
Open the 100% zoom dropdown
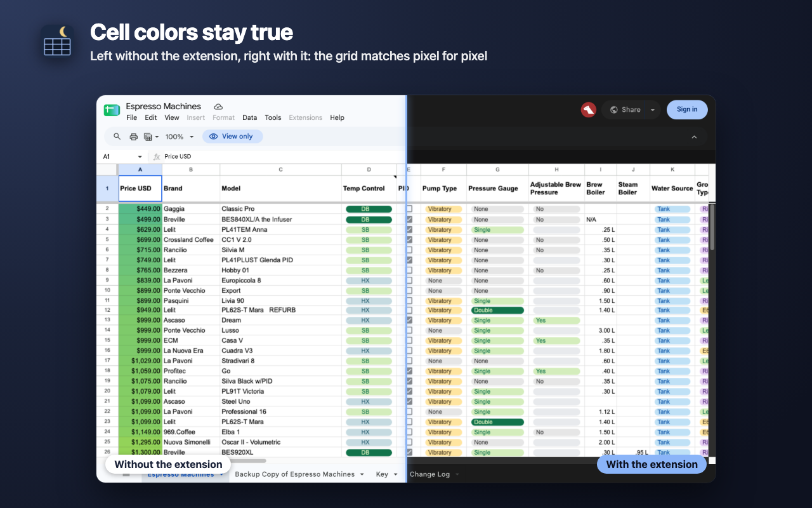click(x=179, y=137)
